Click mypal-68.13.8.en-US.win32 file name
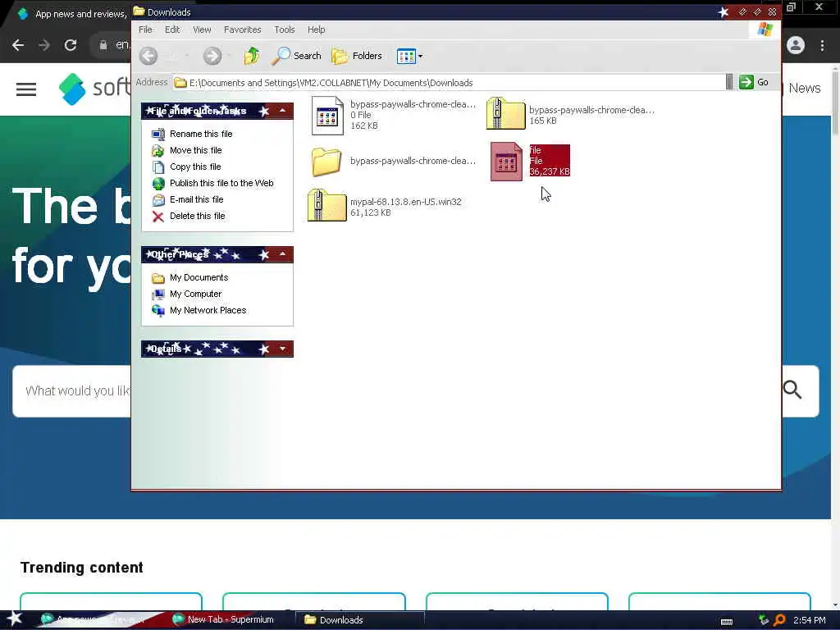This screenshot has height=630, width=840. click(405, 202)
